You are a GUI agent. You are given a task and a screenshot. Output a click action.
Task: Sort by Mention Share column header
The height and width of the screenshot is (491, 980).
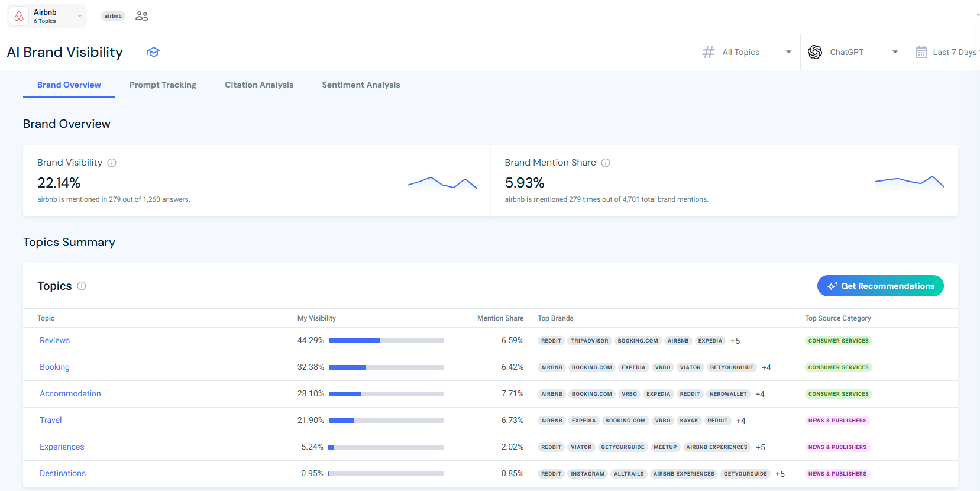[500, 318]
